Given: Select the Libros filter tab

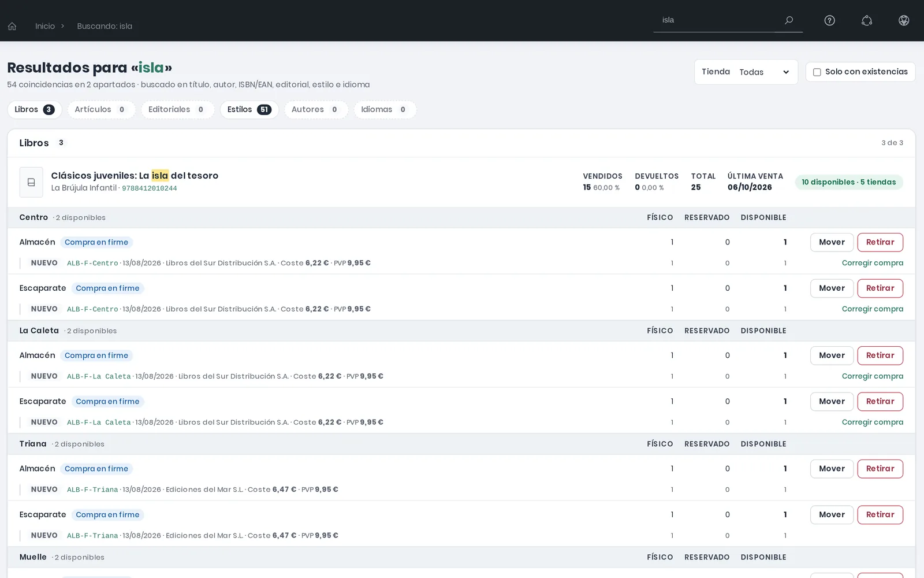Looking at the screenshot, I should click(35, 110).
